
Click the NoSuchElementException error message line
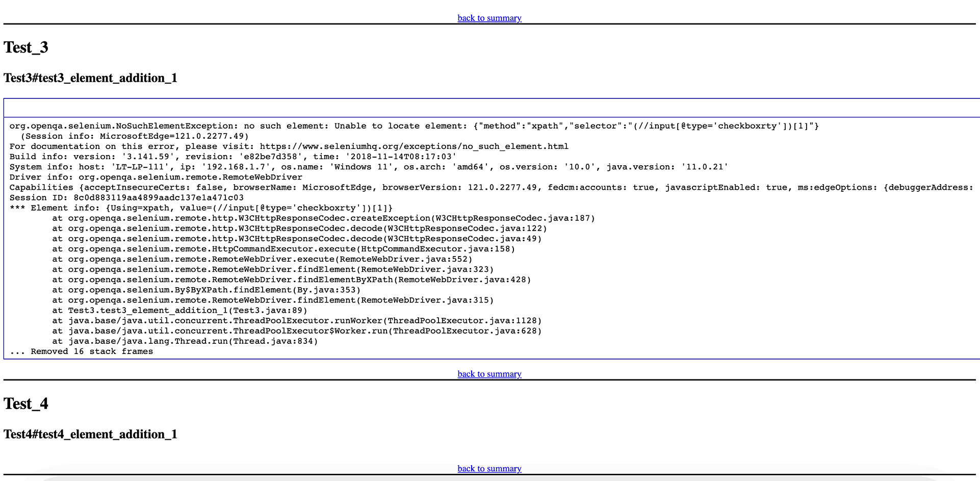coord(414,126)
